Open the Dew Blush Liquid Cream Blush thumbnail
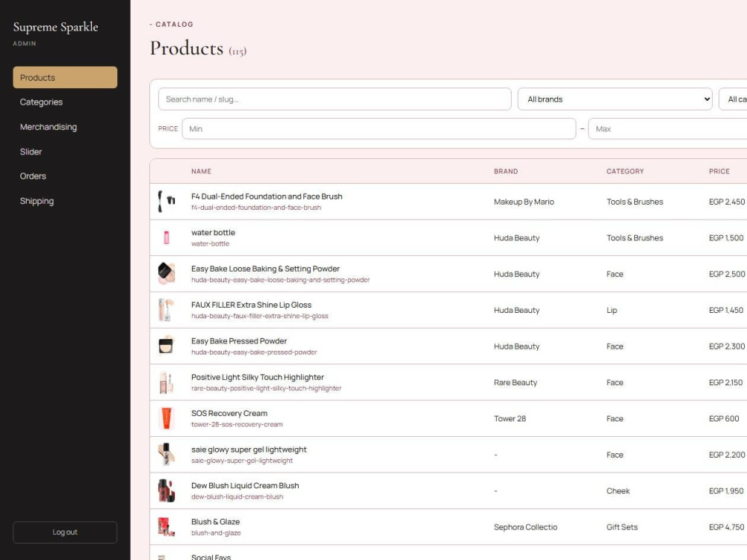The height and width of the screenshot is (560, 747). point(167,491)
